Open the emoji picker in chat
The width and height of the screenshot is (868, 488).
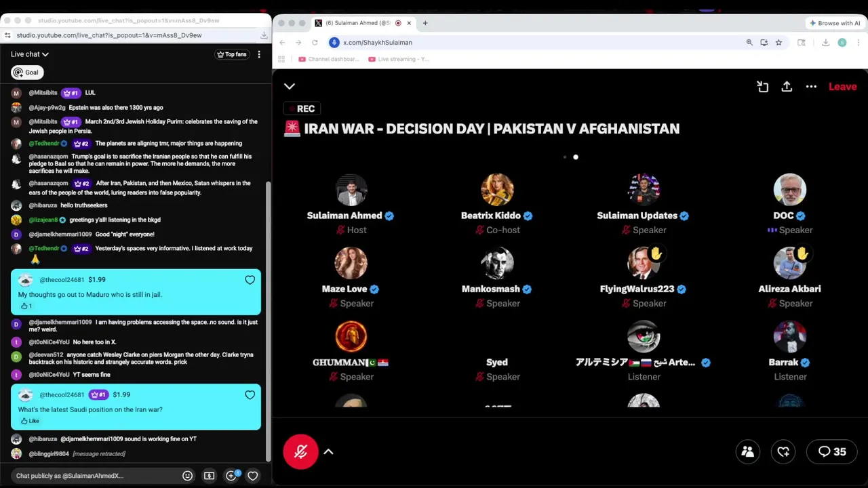(x=188, y=476)
